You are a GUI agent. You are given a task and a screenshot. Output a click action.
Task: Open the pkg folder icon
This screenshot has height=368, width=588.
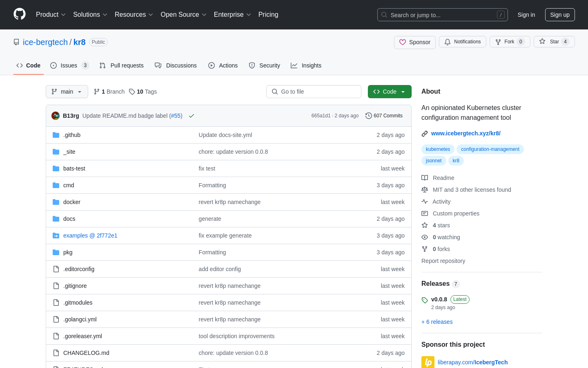[56, 252]
